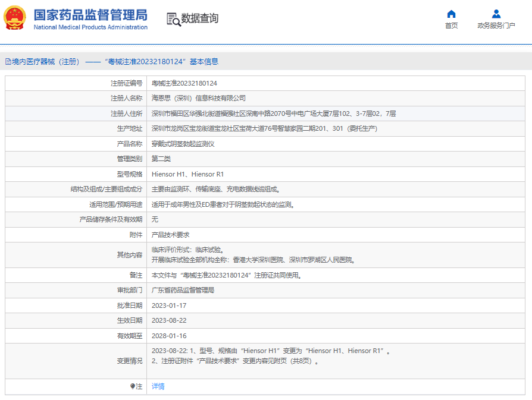Click the 型号规格 row label
532x400 pixels.
point(130,174)
